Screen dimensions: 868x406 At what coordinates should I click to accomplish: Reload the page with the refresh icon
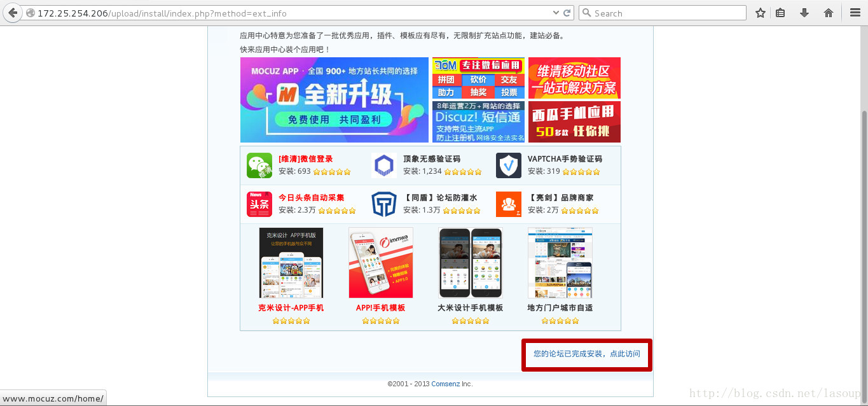567,13
